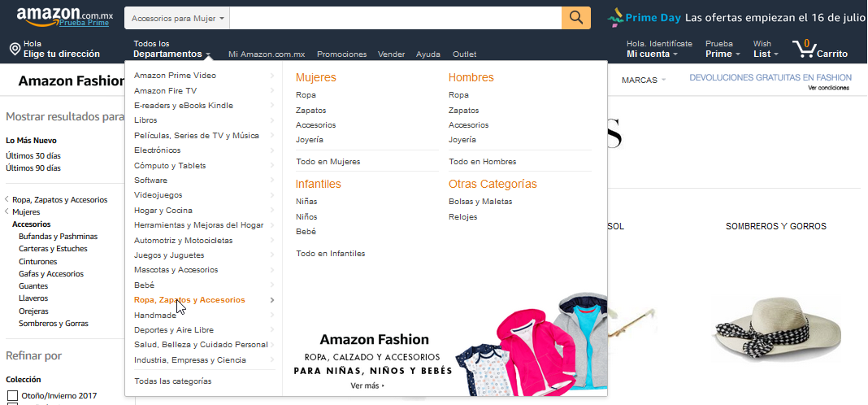
Task: Filter by Últimos 30 días
Action: tap(33, 155)
